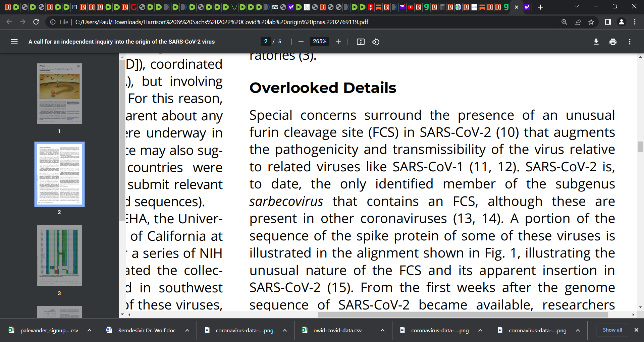Click Show all downloads

612,330
